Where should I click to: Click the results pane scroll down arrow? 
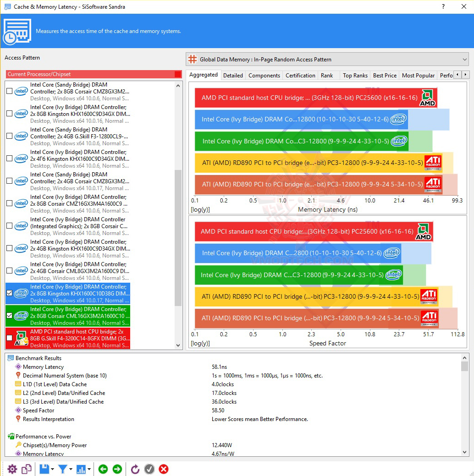point(464,452)
